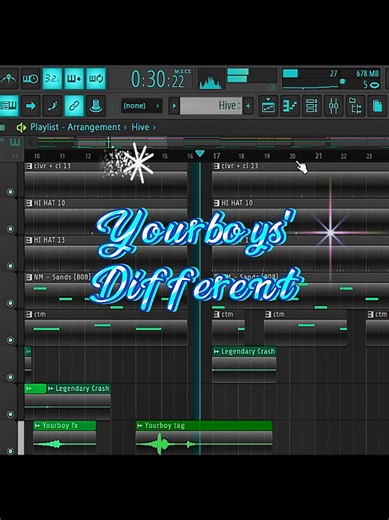This screenshot has width=389, height=520.
Task: Expand arrow after Hive breadcrumb
Action: 155,127
